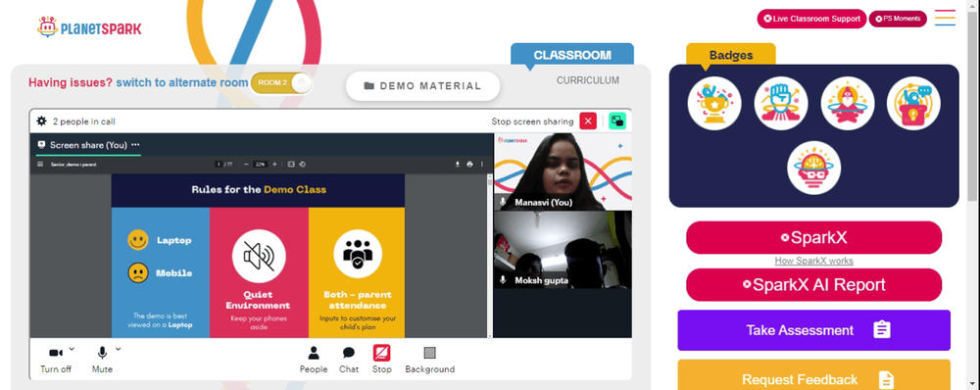Open call settings gear icon
The image size is (980, 390).
(42, 122)
